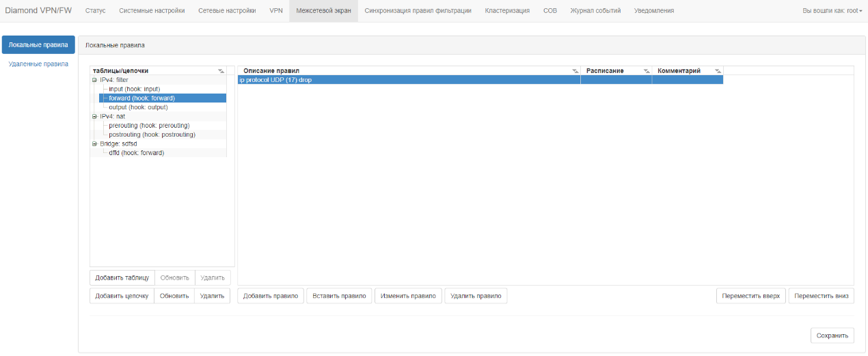Click sort icon in Расписание column
Image resolution: width=868 pixels, height=356 pixels.
(647, 71)
